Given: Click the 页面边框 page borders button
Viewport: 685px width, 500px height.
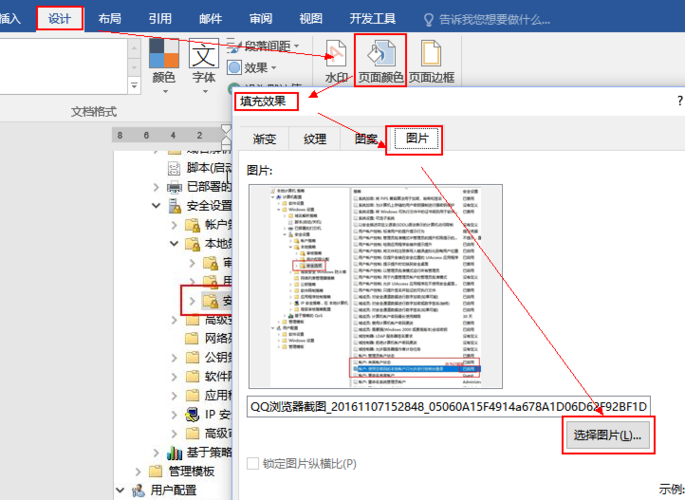Looking at the screenshot, I should (x=432, y=61).
